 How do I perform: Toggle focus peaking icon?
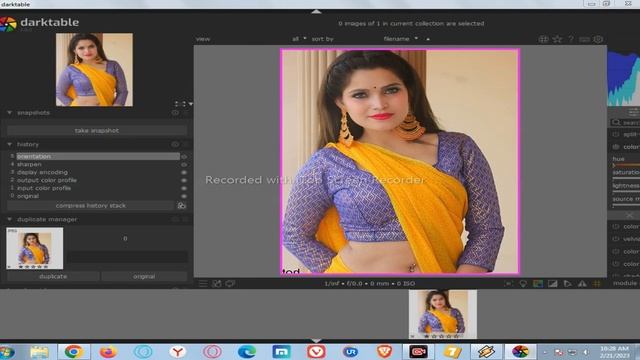click(508, 284)
